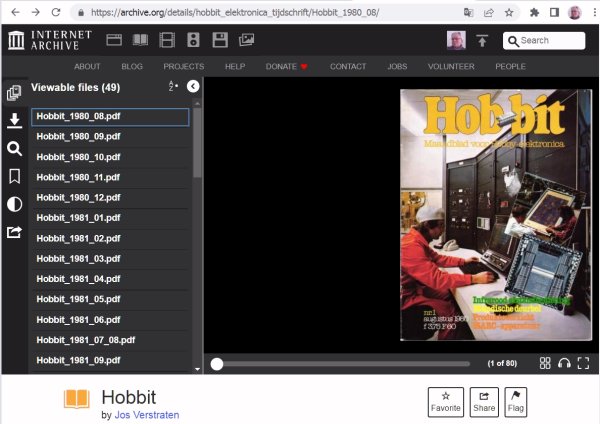Screen dimensions: 600x424
Task: Select Hobbit_1981_07_08.pdf in file list
Action: (x=110, y=341)
